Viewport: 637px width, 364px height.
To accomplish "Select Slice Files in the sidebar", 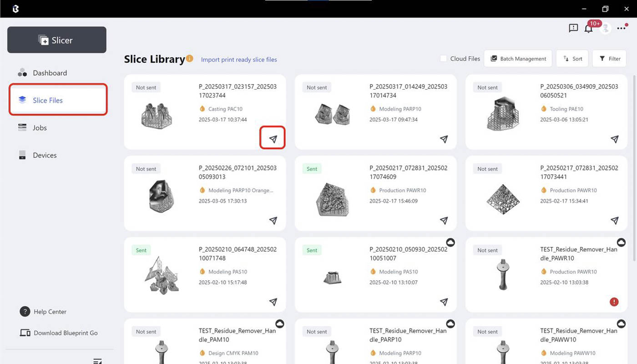I will pyautogui.click(x=58, y=100).
